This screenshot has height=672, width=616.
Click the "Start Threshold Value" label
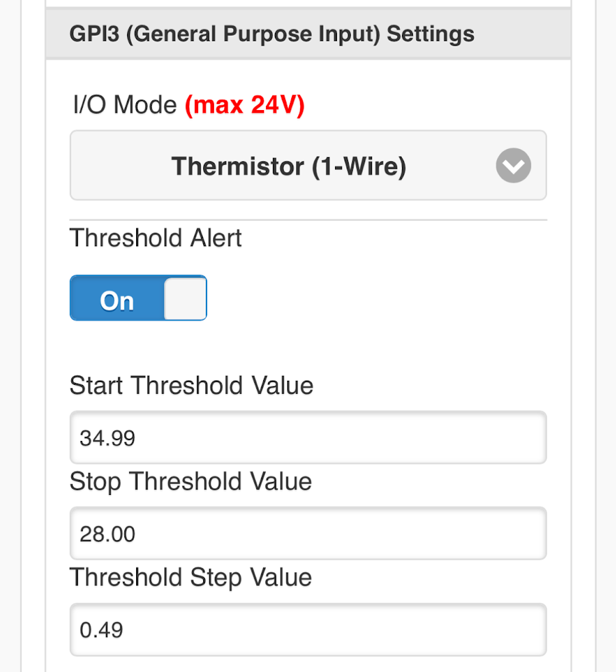[191, 385]
